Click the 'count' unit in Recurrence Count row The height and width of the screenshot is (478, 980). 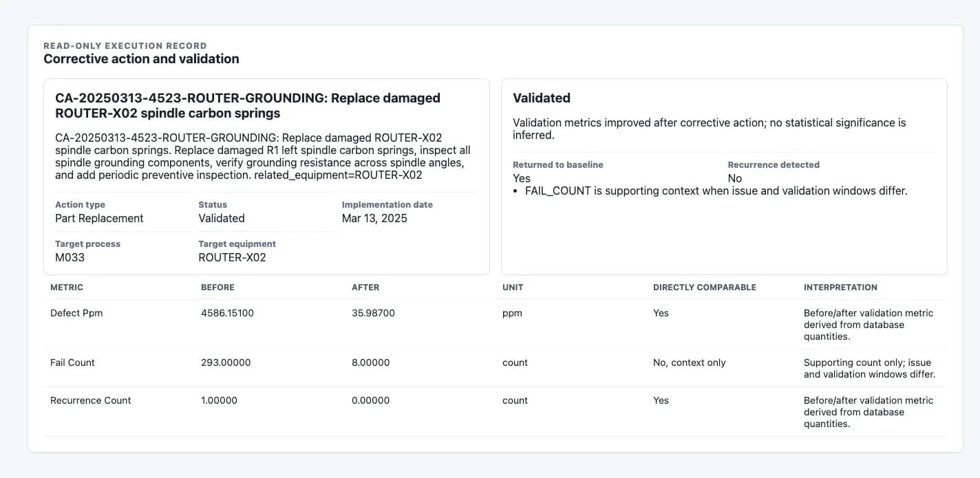click(x=515, y=400)
